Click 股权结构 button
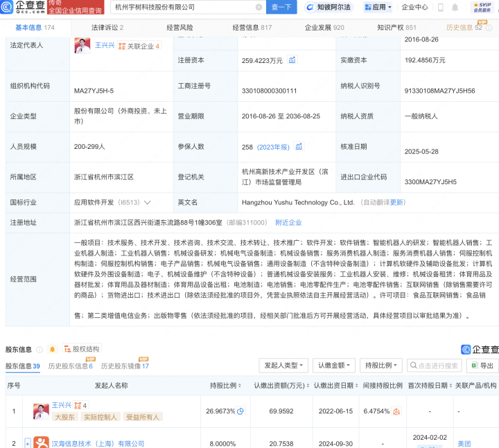This screenshot has width=499, height=448. point(82,349)
